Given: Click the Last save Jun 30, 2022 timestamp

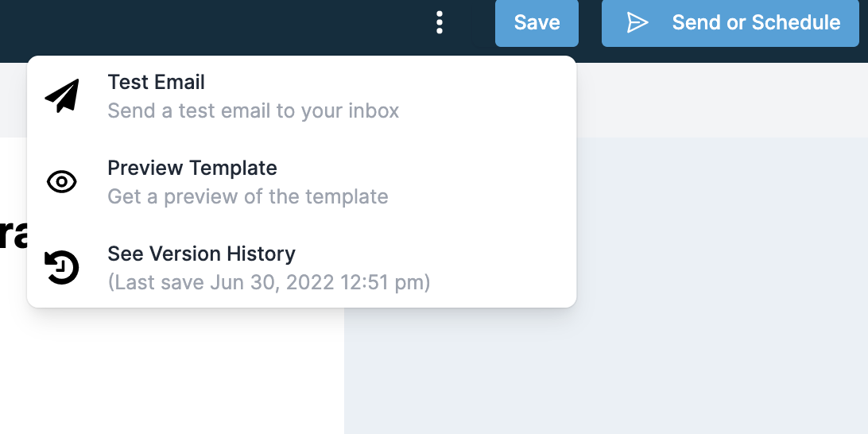Looking at the screenshot, I should pos(269,283).
